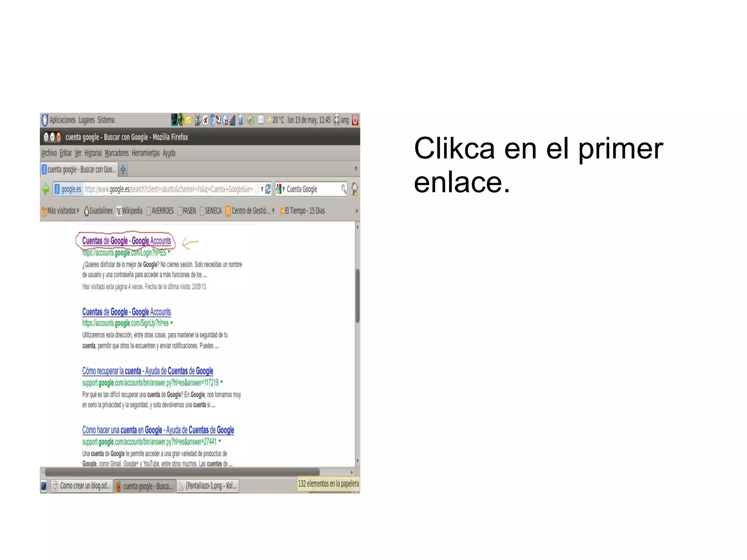Click the red X tray icon
The image size is (747, 560).
(205, 120)
